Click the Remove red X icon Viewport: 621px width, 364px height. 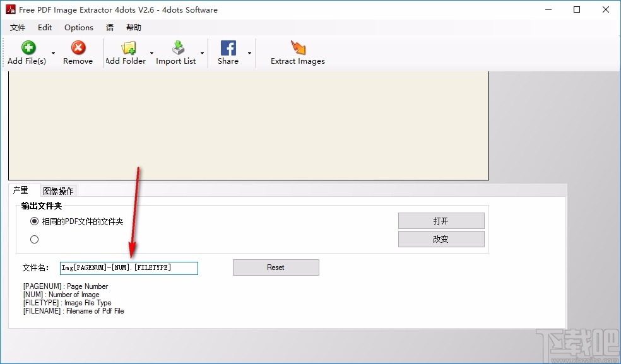pyautogui.click(x=78, y=46)
